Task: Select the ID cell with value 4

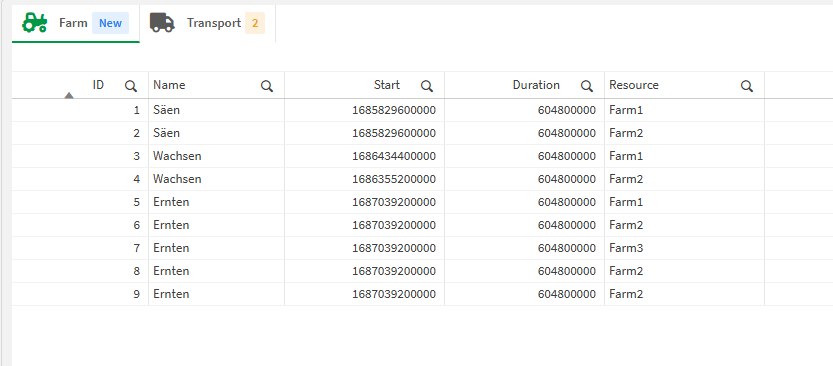Action: [80, 179]
